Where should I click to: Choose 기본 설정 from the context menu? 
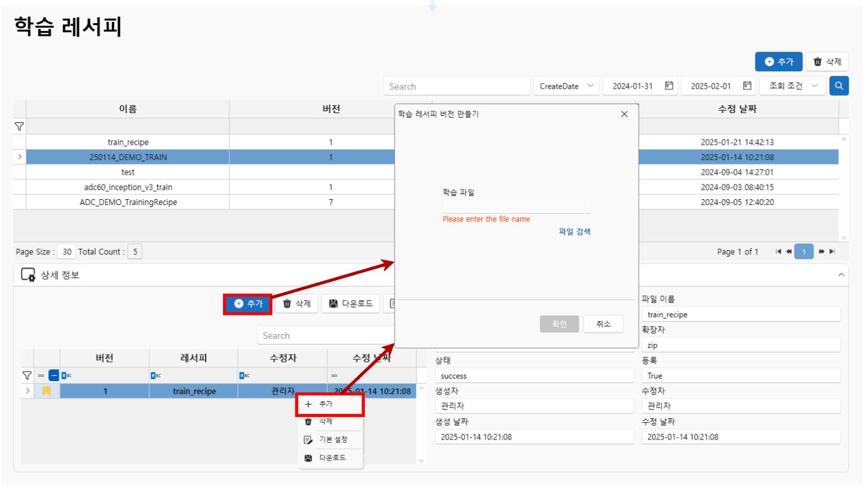(331, 440)
